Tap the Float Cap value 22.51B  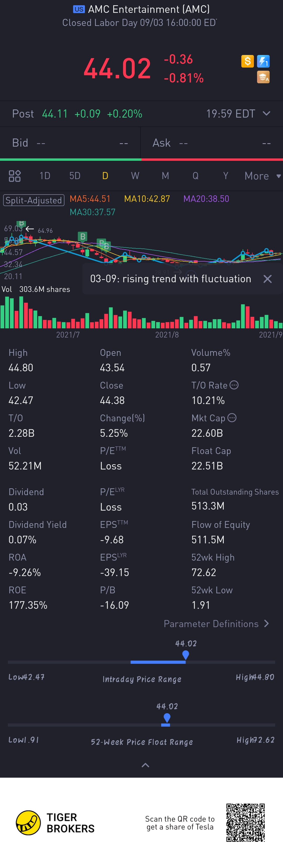click(x=207, y=466)
